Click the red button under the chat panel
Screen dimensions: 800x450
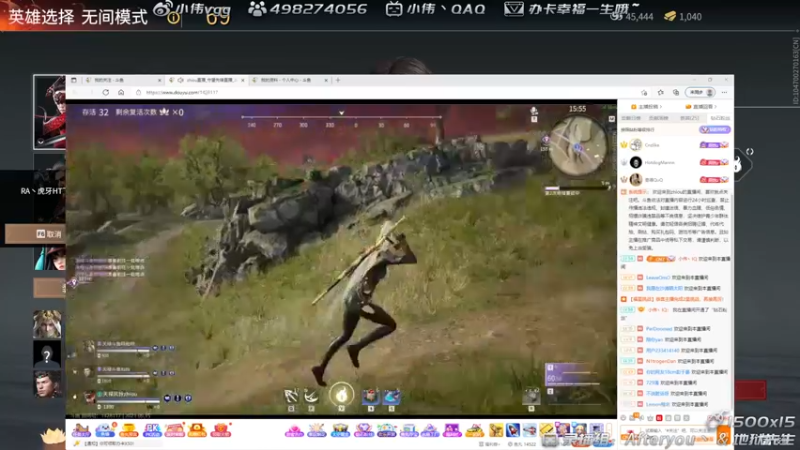click(x=750, y=390)
